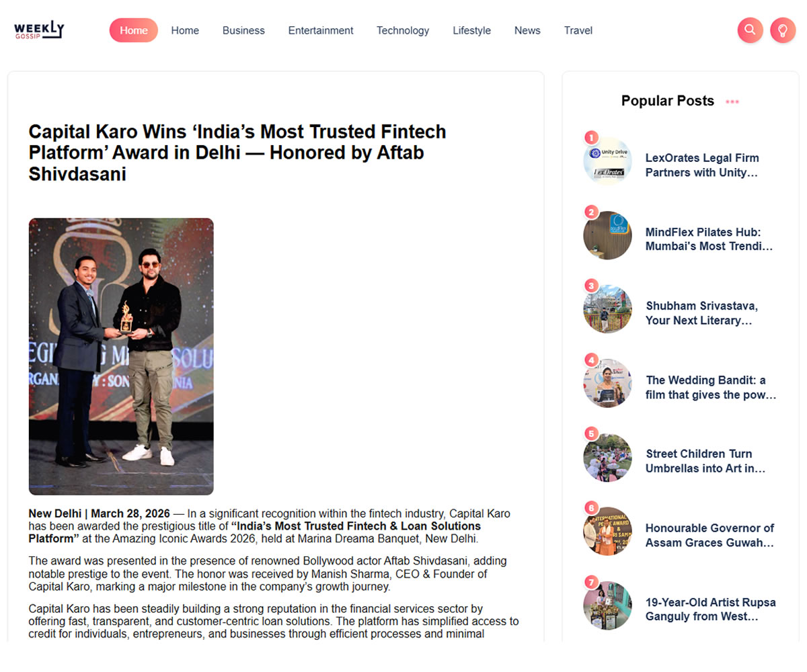The width and height of the screenshot is (807, 672).
Task: Click the search magnifier icon
Action: [750, 30]
